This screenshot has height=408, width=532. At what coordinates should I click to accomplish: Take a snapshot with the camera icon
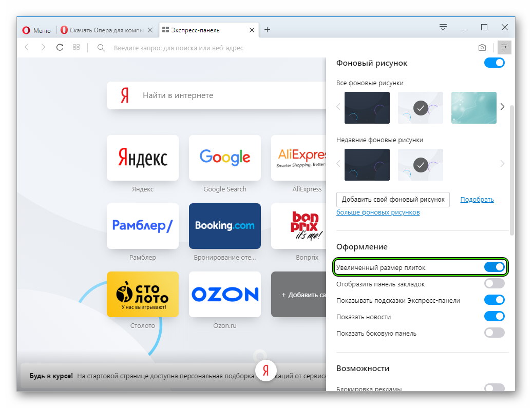click(482, 48)
